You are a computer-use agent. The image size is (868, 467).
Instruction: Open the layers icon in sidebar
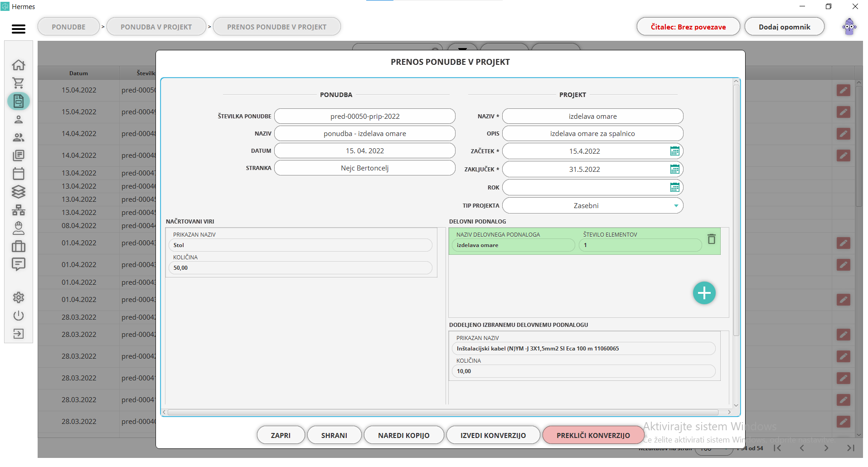19,192
